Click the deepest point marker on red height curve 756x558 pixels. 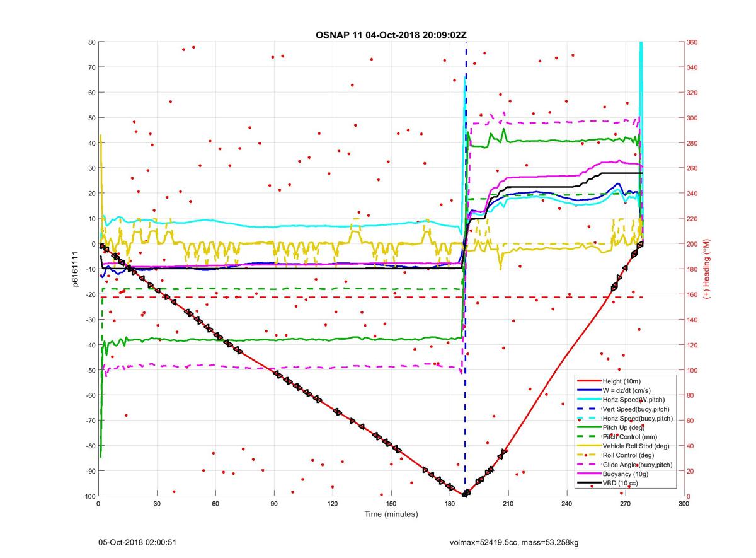click(x=466, y=494)
